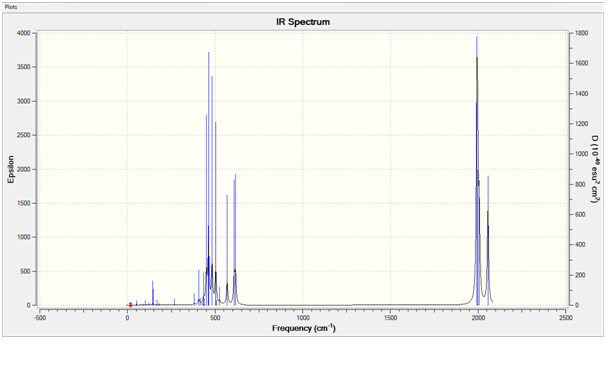Select the IR Spectrum plot title
Image resolution: width=606 pixels, height=386 pixels.
click(x=303, y=22)
